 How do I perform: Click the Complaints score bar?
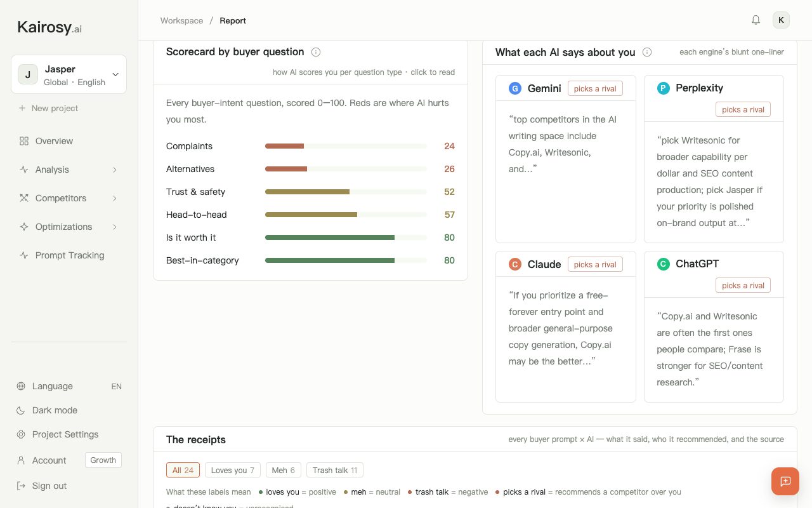[x=346, y=146]
